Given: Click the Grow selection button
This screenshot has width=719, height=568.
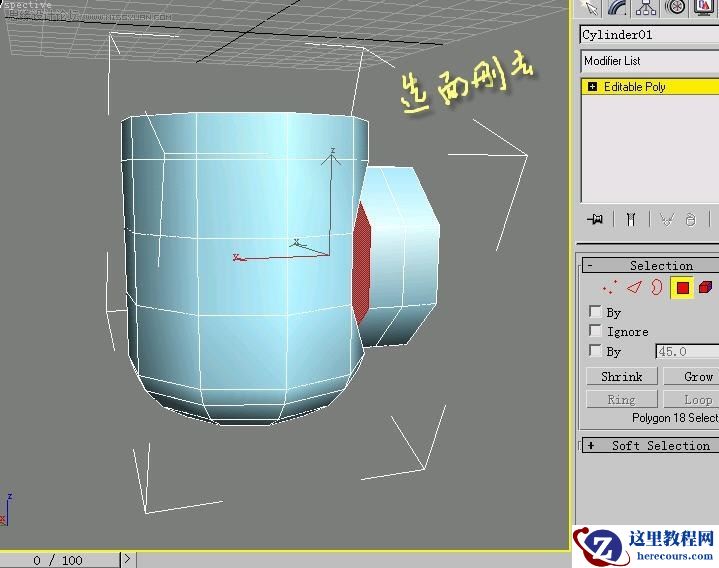Looking at the screenshot, I should tap(691, 377).
